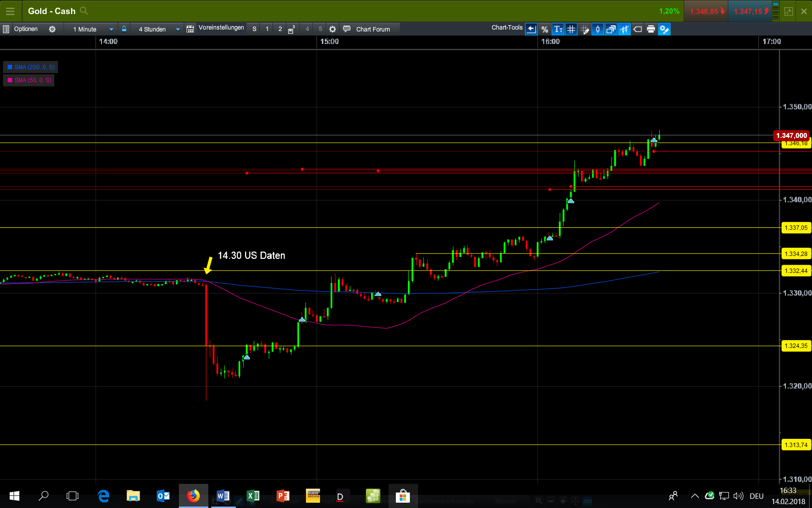Toggle the chart lock icon

pyautogui.click(x=124, y=29)
